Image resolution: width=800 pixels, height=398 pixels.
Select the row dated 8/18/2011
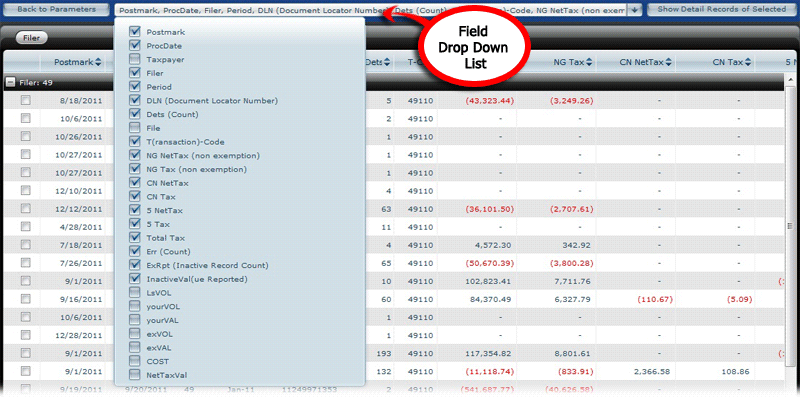[x=26, y=101]
